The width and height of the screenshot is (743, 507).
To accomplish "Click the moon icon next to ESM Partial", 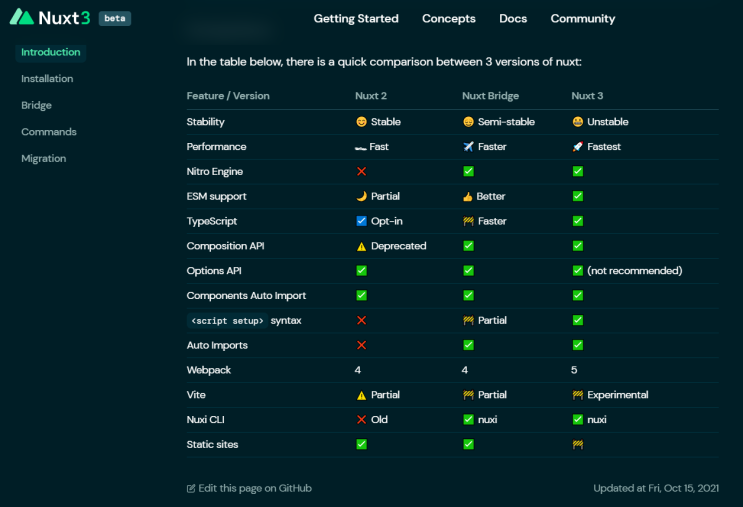I will (362, 196).
